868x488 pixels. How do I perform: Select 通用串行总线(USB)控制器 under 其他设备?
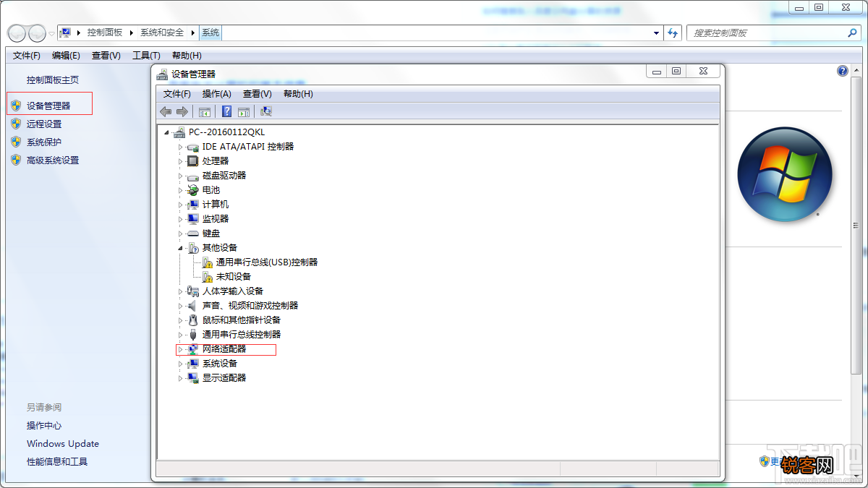267,262
